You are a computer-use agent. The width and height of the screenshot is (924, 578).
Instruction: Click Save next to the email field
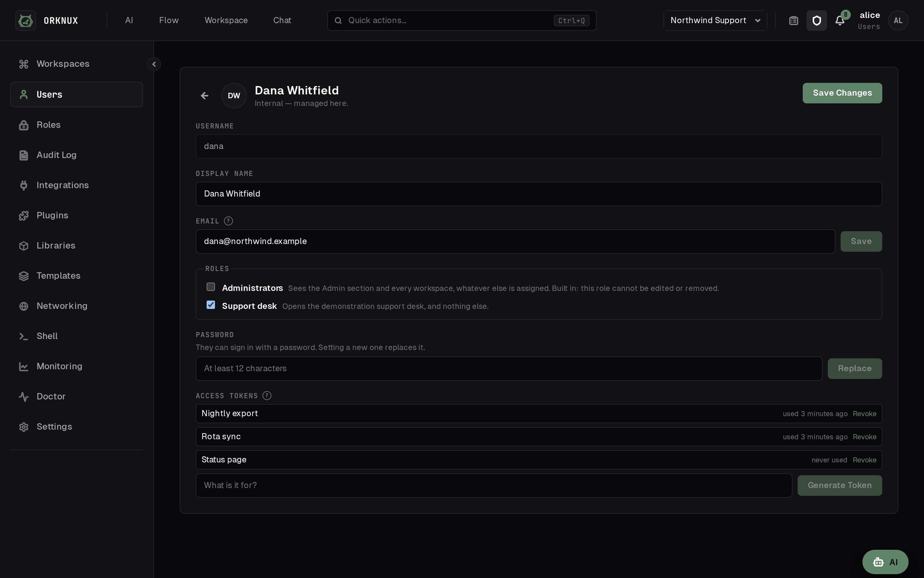tap(861, 241)
